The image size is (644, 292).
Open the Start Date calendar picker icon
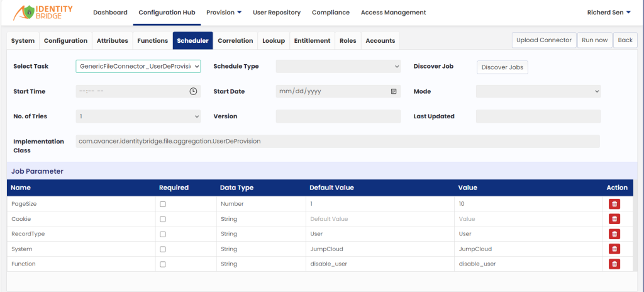tap(394, 91)
